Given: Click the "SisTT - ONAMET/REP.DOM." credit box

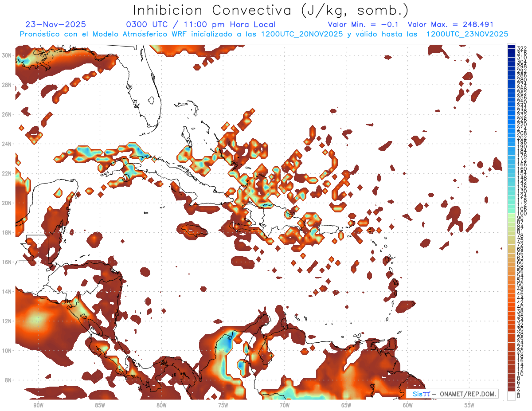Looking at the screenshot, I should pos(452,394).
